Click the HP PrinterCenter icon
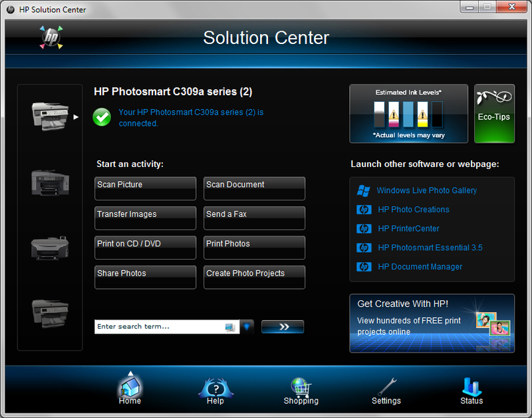Screen dimensions: 532x418 (x=364, y=229)
